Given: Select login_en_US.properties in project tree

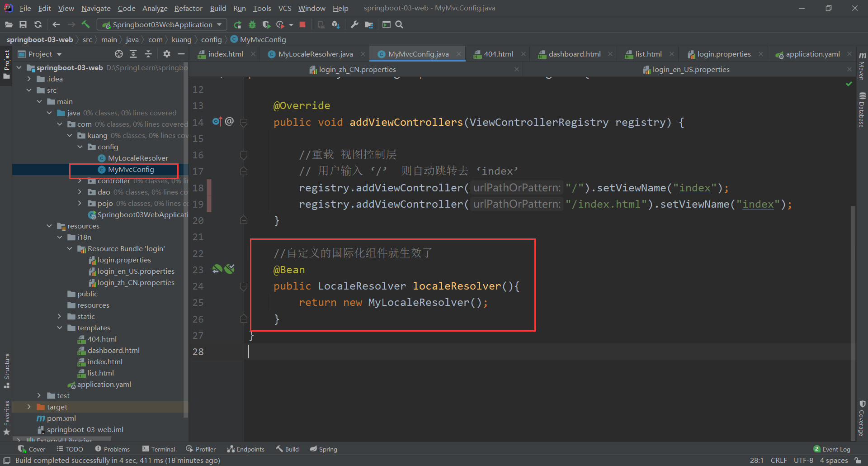Looking at the screenshot, I should pos(136,271).
